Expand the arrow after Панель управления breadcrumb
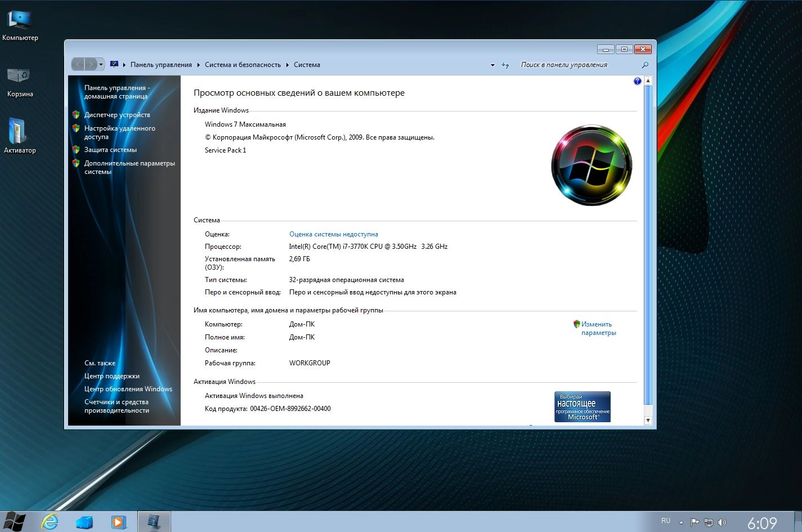Image resolution: width=802 pixels, height=532 pixels. click(198, 65)
